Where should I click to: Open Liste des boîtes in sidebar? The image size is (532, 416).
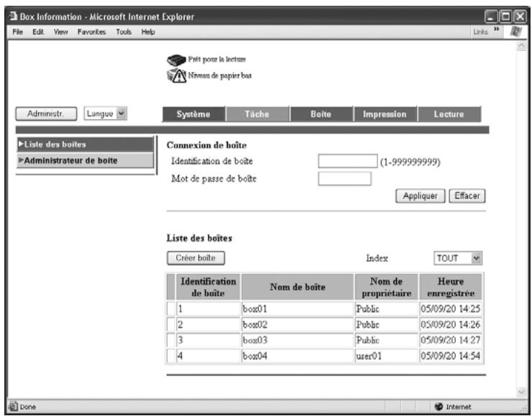point(85,144)
